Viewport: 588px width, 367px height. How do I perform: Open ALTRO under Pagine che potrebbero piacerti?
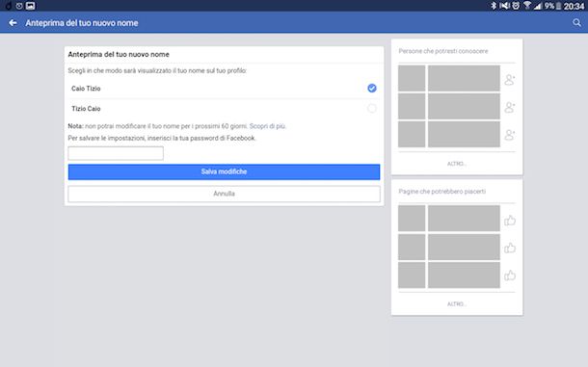click(456, 304)
